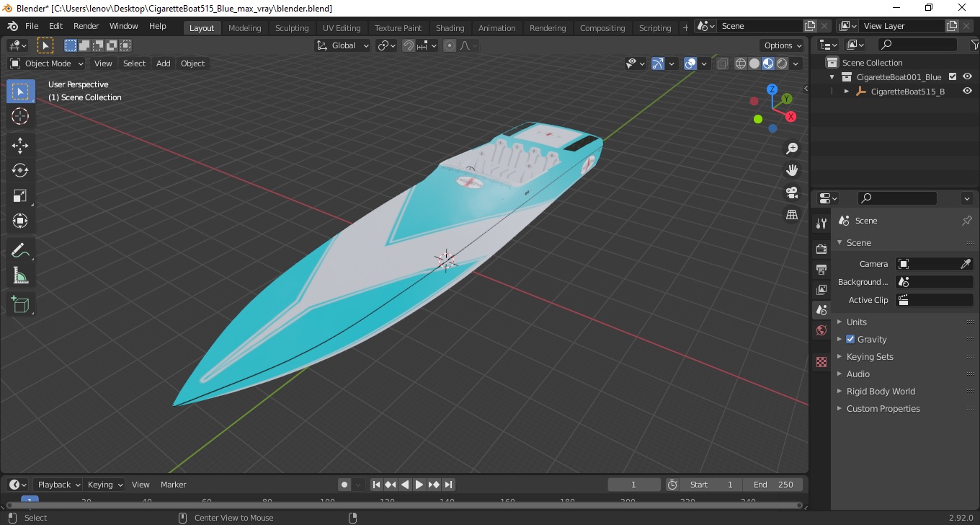Open the shading options dropdown arrow
Image resolution: width=980 pixels, height=525 pixels.
click(x=796, y=63)
